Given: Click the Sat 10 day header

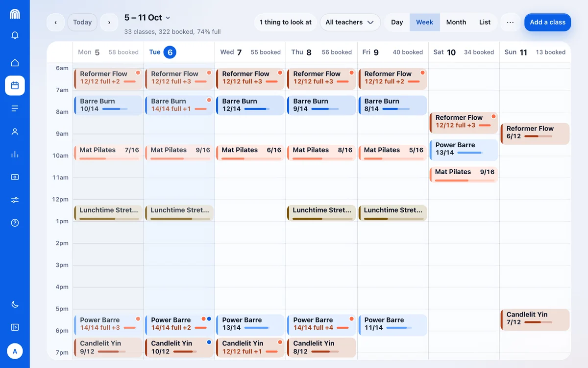Looking at the screenshot, I should [464, 52].
